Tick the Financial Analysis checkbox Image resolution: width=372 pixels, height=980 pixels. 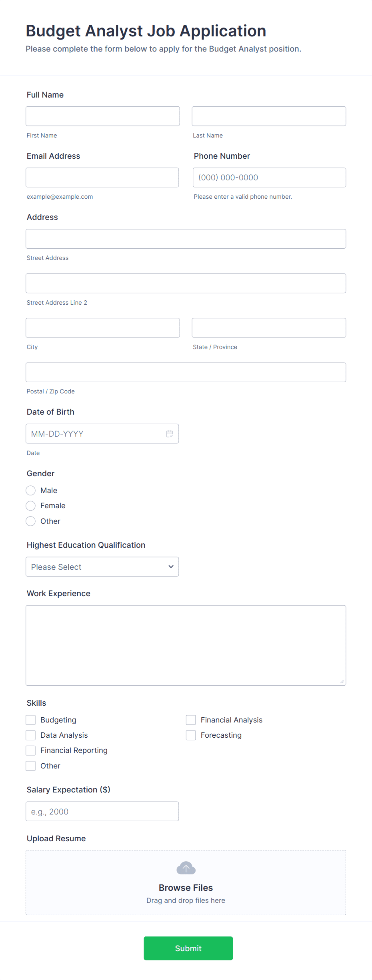pyautogui.click(x=191, y=720)
